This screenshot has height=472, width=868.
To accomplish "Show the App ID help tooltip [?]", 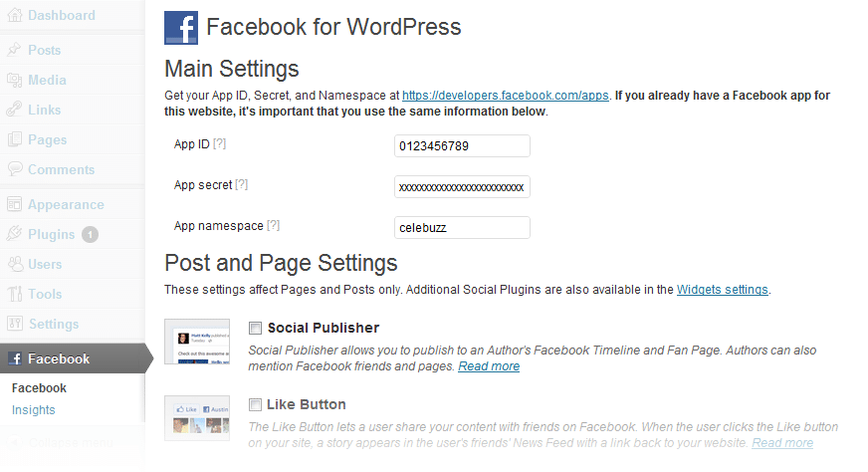I will tap(220, 144).
